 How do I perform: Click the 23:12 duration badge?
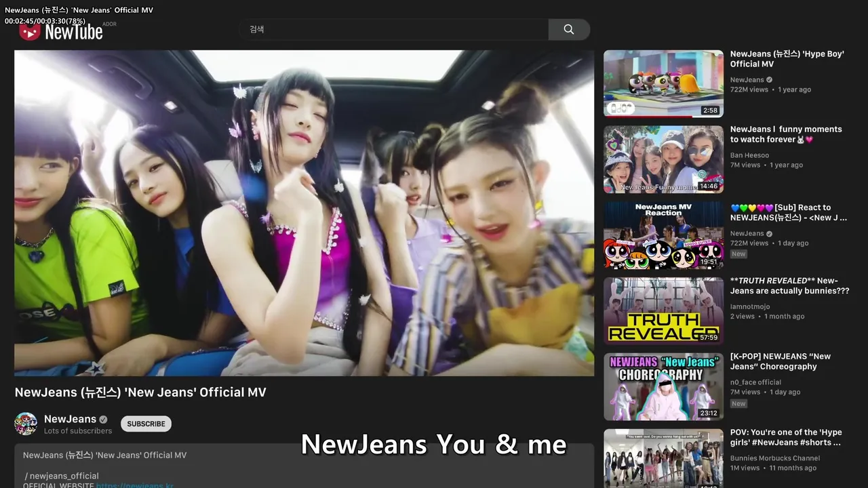[x=709, y=413]
